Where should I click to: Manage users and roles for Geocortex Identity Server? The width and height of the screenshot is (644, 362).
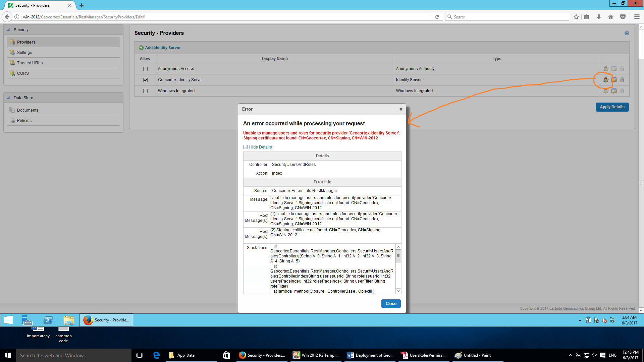pyautogui.click(x=606, y=80)
